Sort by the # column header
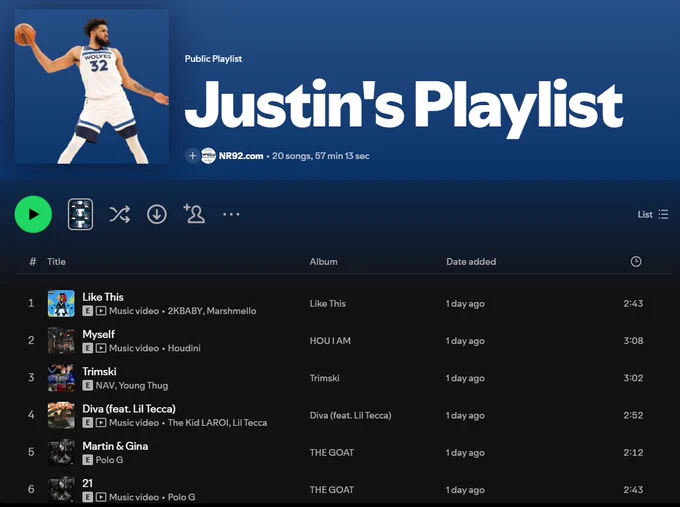Screen dimensions: 680x507 coord(33,262)
